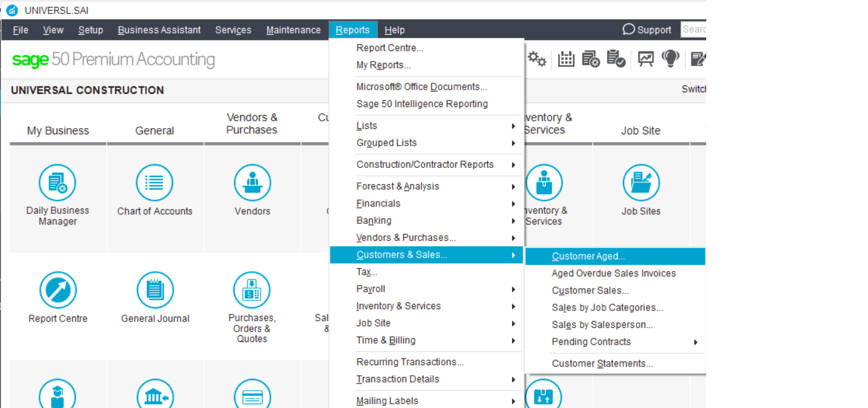Expand the Grouped Lists submenu
868x408 pixels.
point(426,142)
